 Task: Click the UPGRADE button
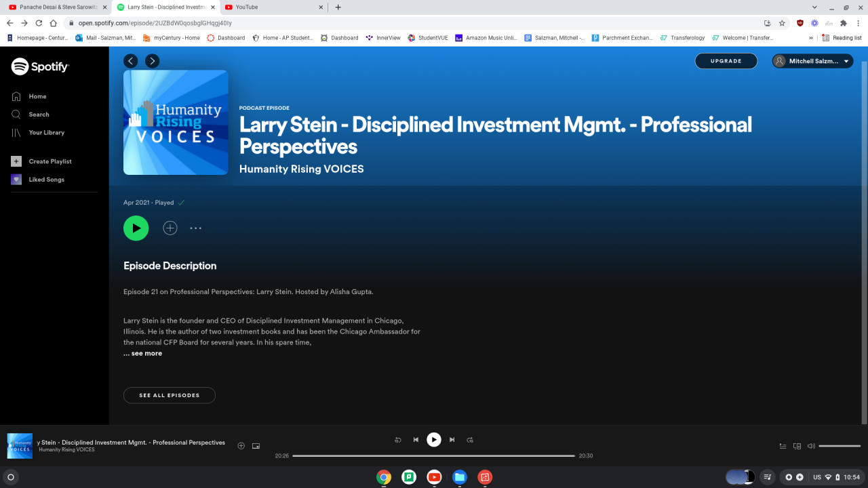pyautogui.click(x=726, y=61)
